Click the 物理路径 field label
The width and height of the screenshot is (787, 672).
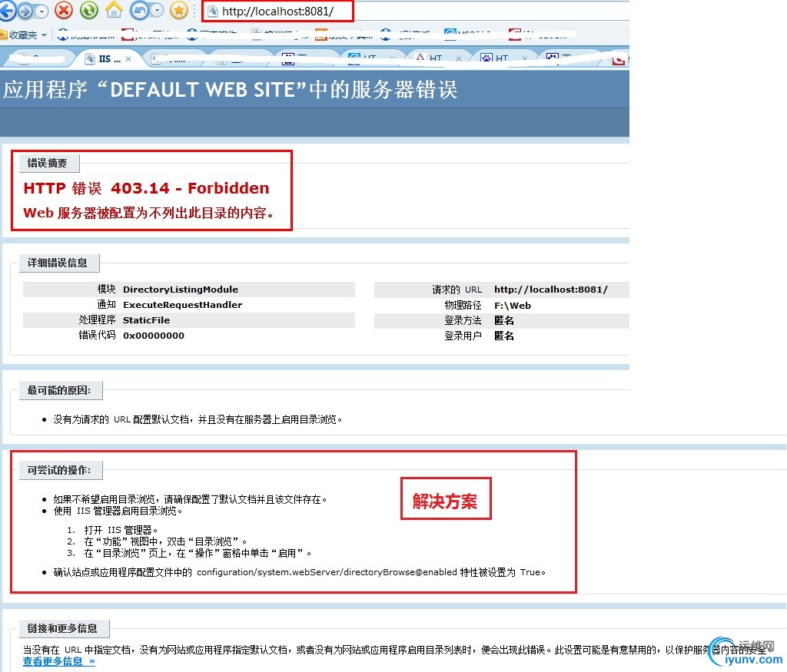[463, 306]
